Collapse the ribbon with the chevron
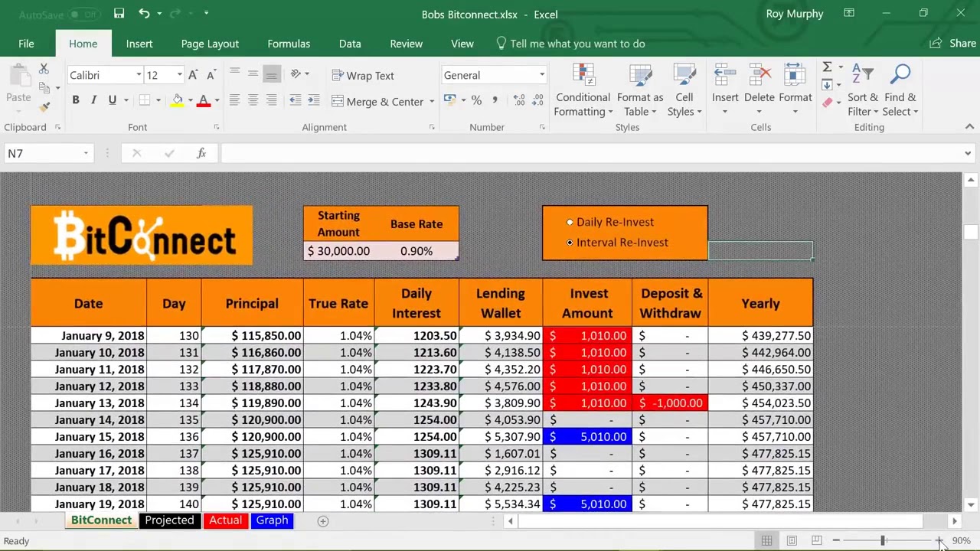Viewport: 980px width, 551px height. (969, 127)
